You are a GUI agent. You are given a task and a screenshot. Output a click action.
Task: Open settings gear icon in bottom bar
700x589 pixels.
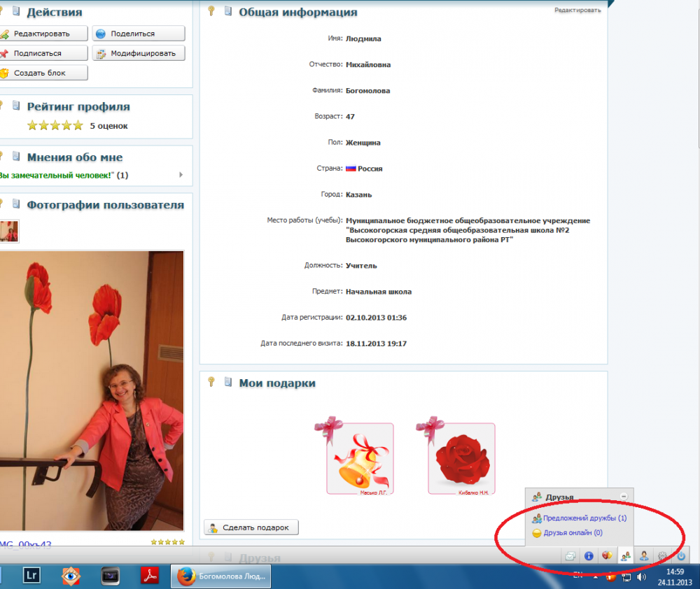[662, 556]
